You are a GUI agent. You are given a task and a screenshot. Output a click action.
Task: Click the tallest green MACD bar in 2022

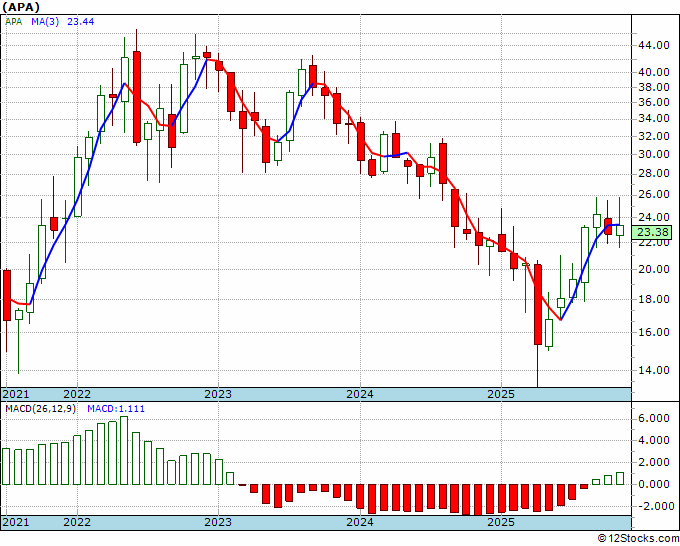click(124, 451)
